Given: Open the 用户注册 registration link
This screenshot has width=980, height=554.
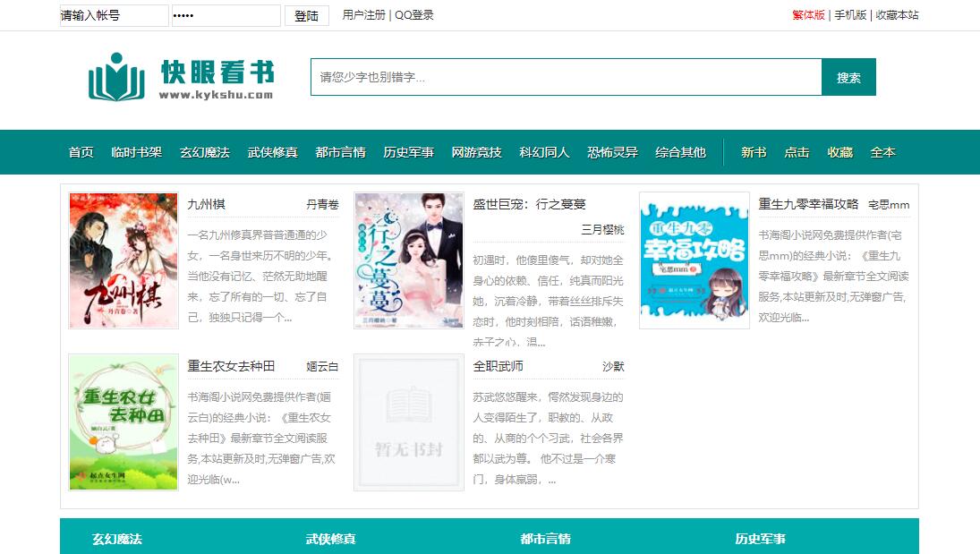Looking at the screenshot, I should point(364,15).
